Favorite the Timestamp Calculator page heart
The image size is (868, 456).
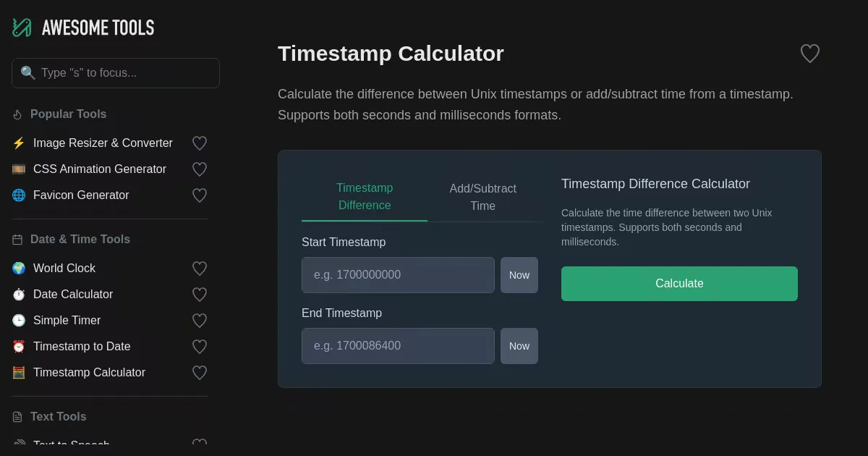(809, 54)
